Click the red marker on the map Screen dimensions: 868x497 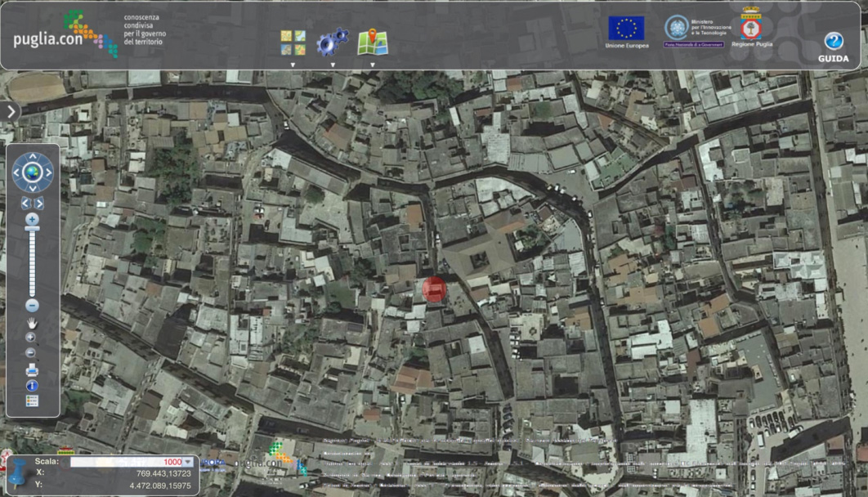click(435, 289)
